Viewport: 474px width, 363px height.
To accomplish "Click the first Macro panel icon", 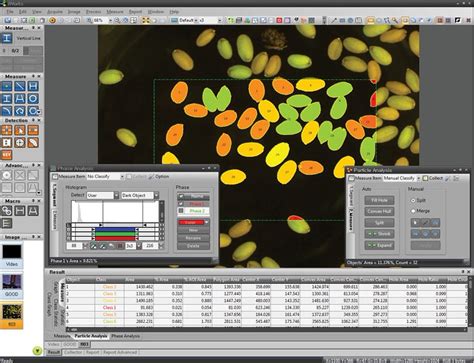I will (x=7, y=211).
